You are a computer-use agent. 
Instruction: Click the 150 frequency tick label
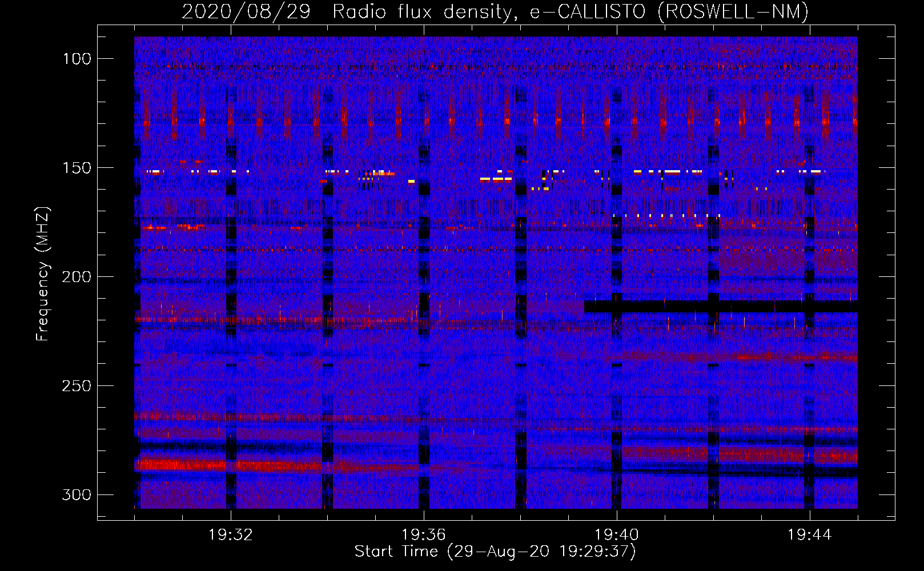click(x=76, y=168)
